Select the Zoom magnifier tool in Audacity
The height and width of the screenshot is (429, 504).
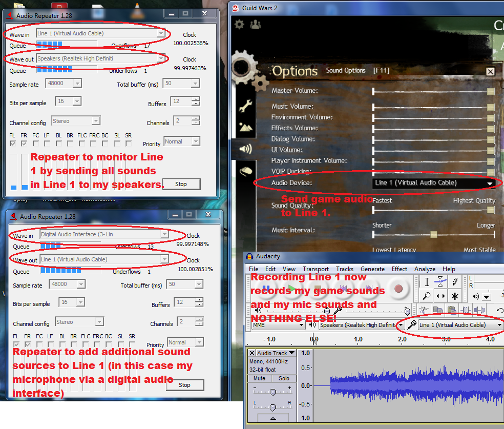427,296
